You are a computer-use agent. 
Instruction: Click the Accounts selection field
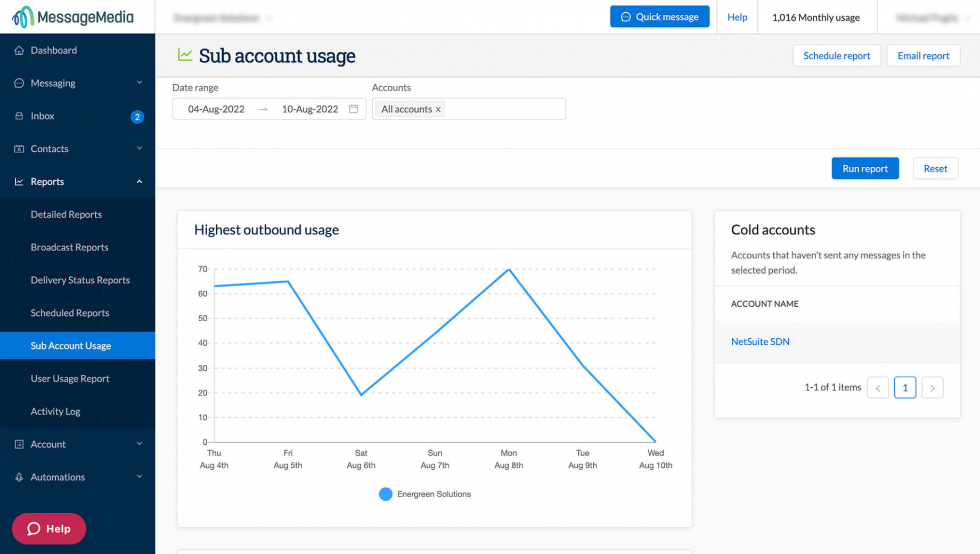pyautogui.click(x=469, y=109)
